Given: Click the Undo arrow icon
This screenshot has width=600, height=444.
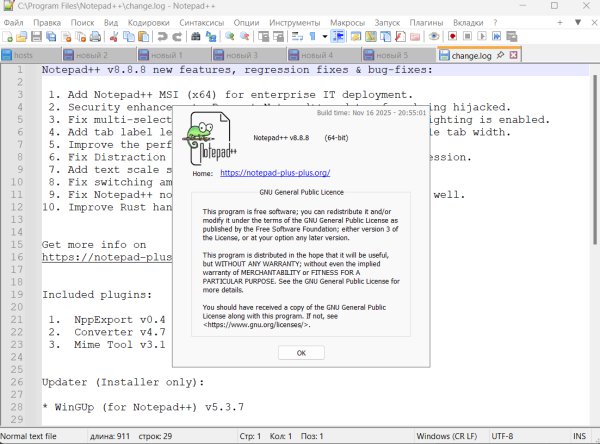Looking at the screenshot, I should tap(162, 37).
